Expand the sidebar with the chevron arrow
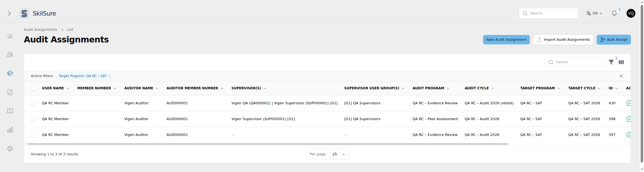Image resolution: width=644 pixels, height=172 pixels. 9,13
